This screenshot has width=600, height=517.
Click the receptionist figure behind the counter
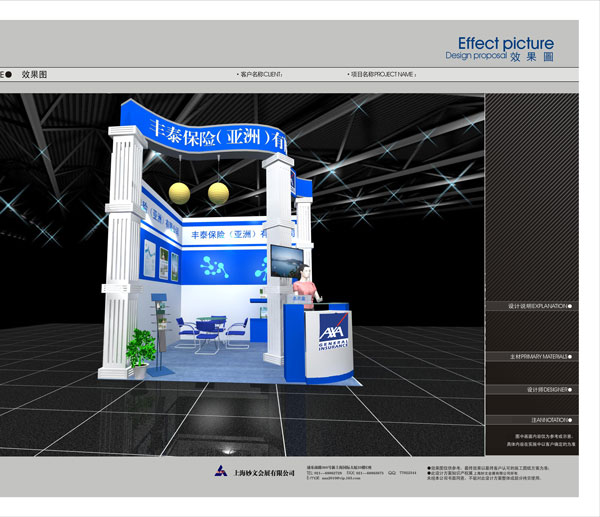coord(306,285)
